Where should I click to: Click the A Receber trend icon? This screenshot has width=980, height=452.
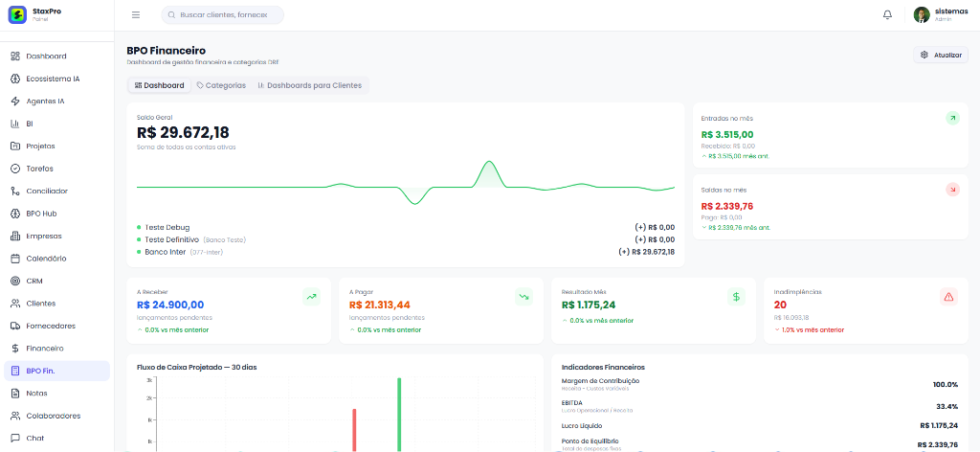tap(311, 297)
